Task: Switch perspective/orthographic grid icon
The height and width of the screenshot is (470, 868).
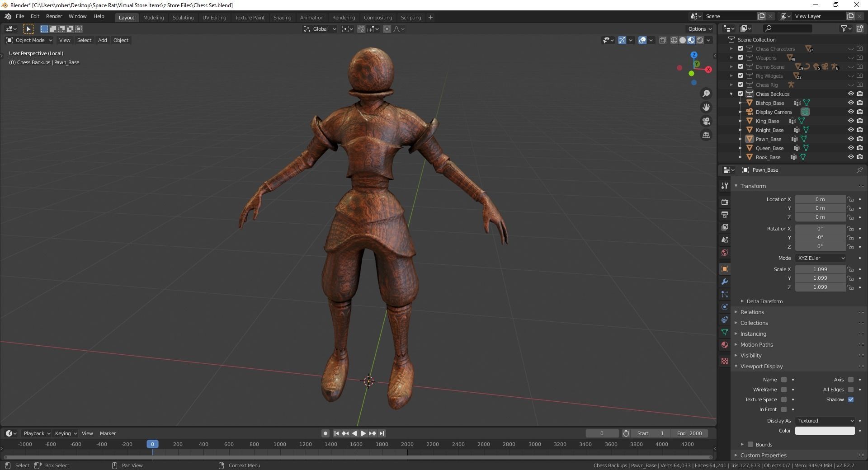Action: (706, 135)
